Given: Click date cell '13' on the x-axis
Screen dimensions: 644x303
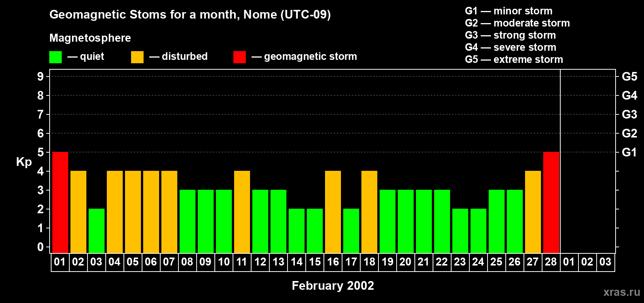Looking at the screenshot, I should click(x=278, y=262).
